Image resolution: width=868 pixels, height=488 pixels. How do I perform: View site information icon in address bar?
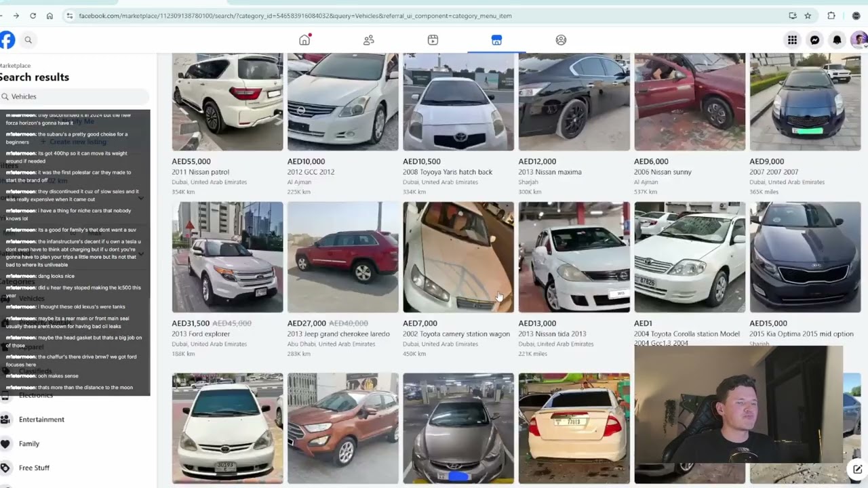point(69,16)
